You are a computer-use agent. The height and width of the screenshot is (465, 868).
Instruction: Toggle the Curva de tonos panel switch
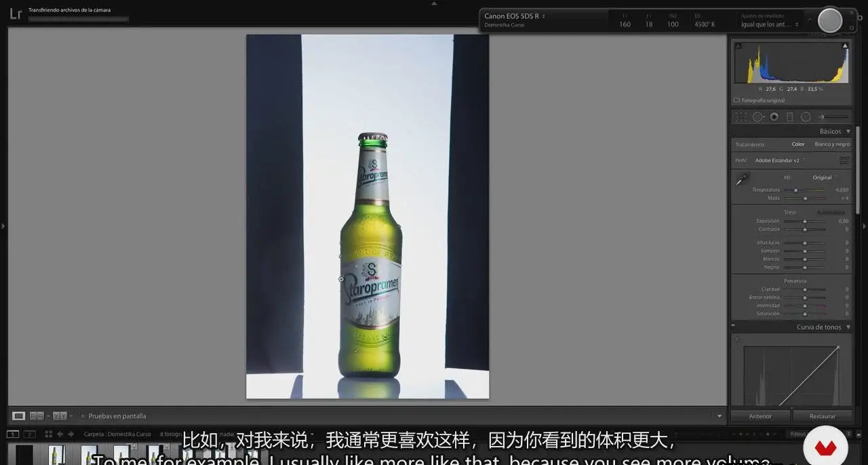click(734, 327)
